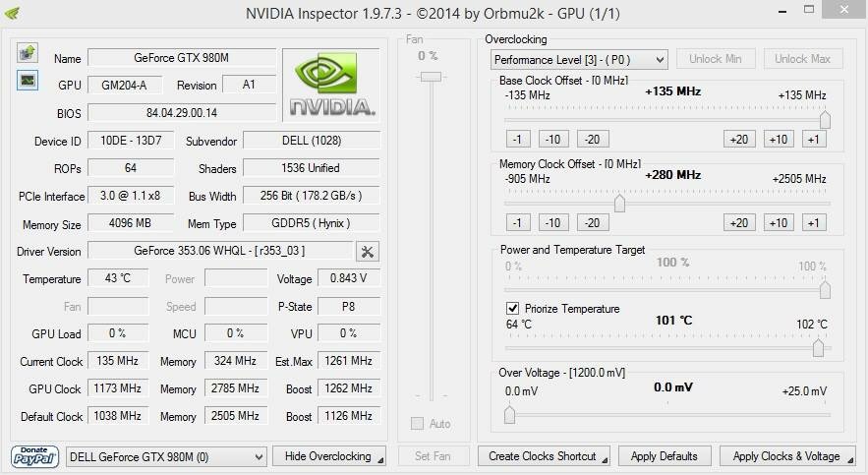This screenshot has width=868, height=475.
Task: Click the Current Clock value 135 MHz
Action: point(118,361)
